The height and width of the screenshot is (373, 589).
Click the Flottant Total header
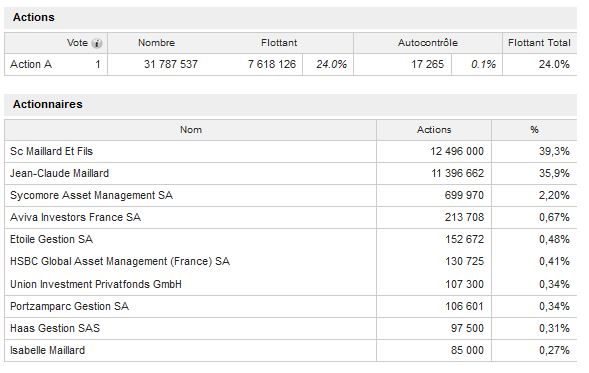pyautogui.click(x=539, y=43)
